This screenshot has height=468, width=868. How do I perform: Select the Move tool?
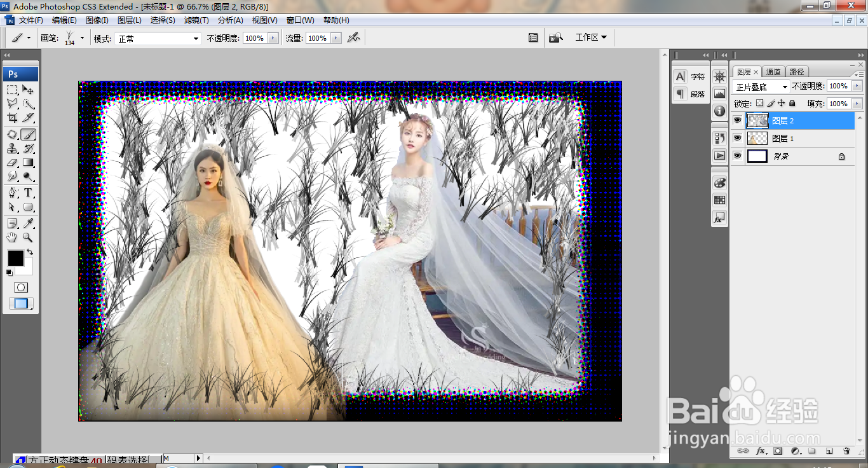pos(28,90)
